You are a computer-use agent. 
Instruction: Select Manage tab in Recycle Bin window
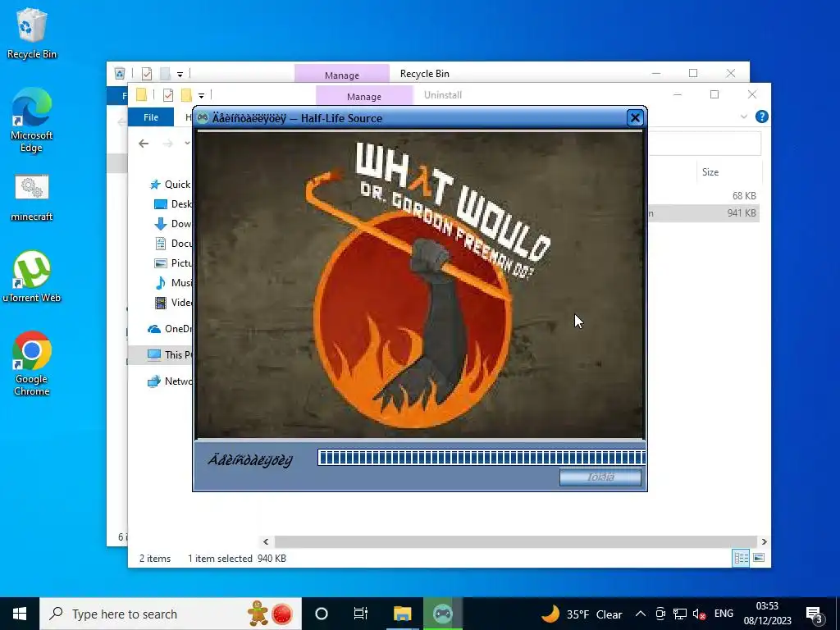(x=342, y=75)
